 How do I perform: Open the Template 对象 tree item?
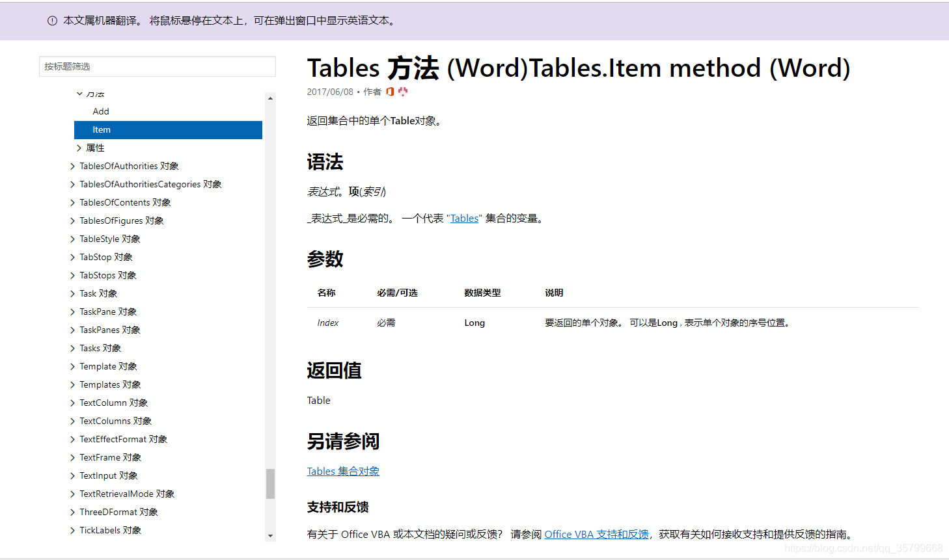(108, 366)
